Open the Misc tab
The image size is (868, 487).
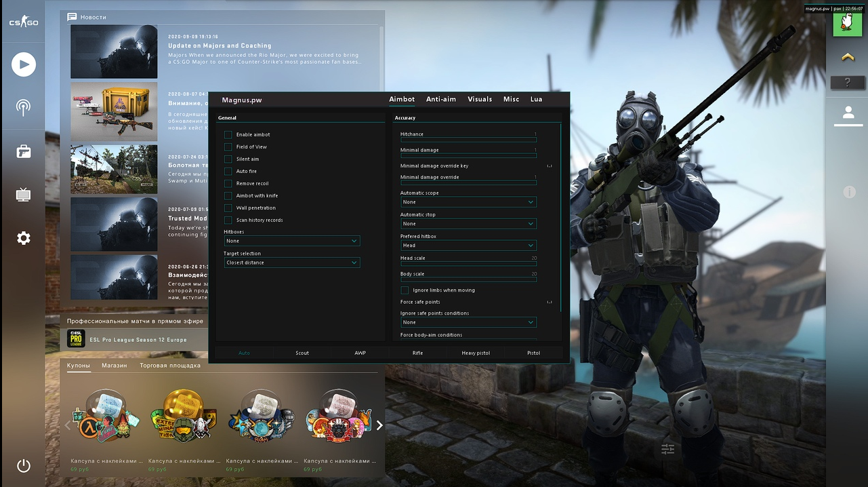(512, 99)
